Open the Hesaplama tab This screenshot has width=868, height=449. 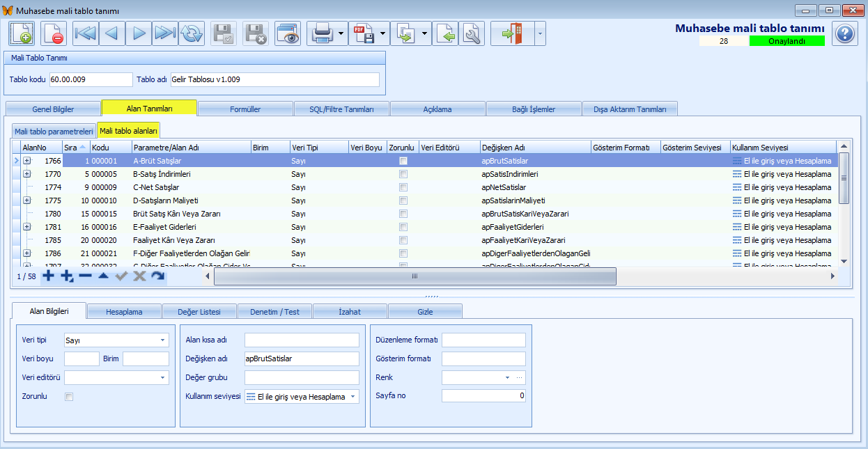tap(123, 311)
